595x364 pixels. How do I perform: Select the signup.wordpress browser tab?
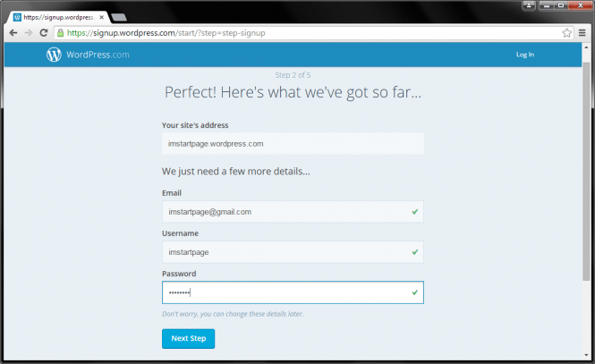click(x=59, y=17)
